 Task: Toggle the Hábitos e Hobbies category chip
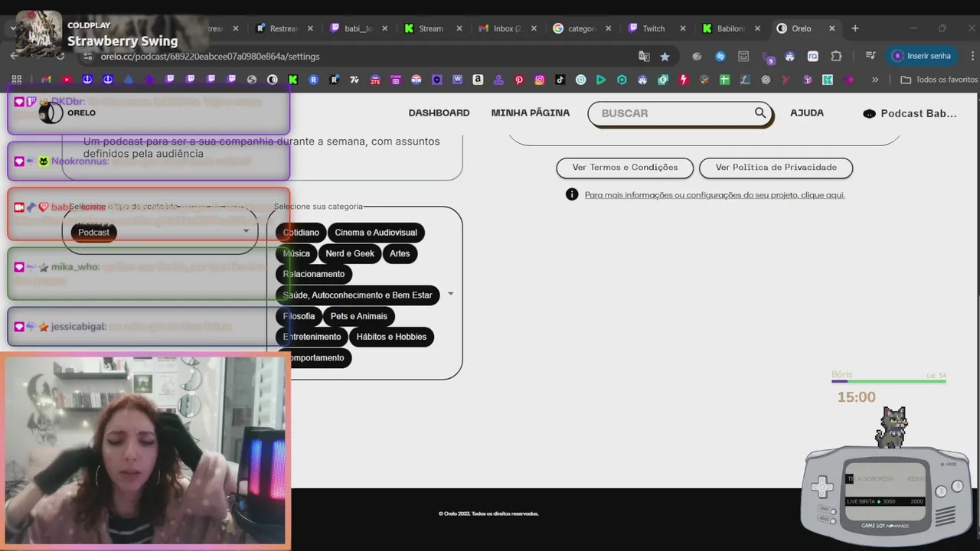(391, 337)
